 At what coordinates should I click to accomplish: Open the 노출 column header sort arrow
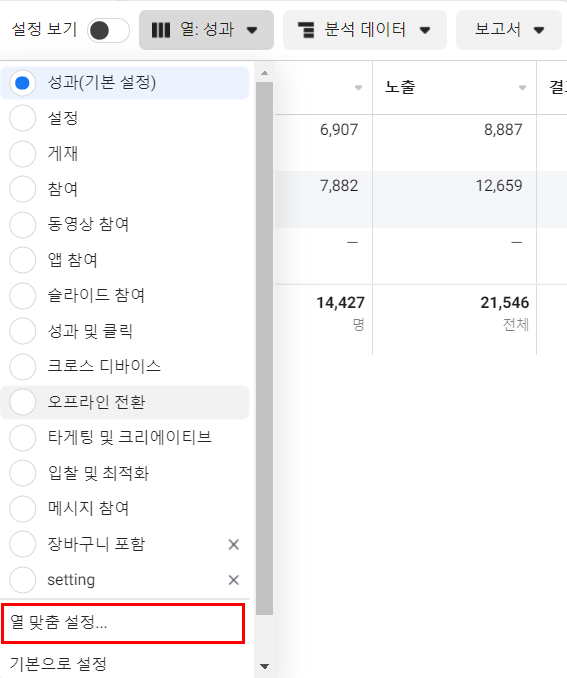point(522,88)
